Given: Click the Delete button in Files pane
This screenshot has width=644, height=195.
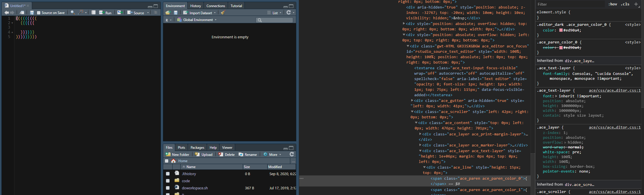Looking at the screenshot, I should pos(227,154).
